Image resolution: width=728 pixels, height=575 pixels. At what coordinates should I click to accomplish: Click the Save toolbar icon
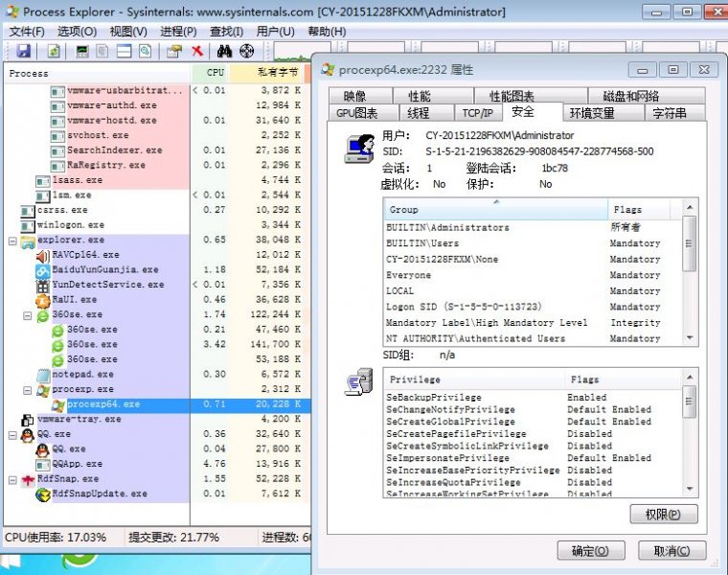click(x=23, y=51)
